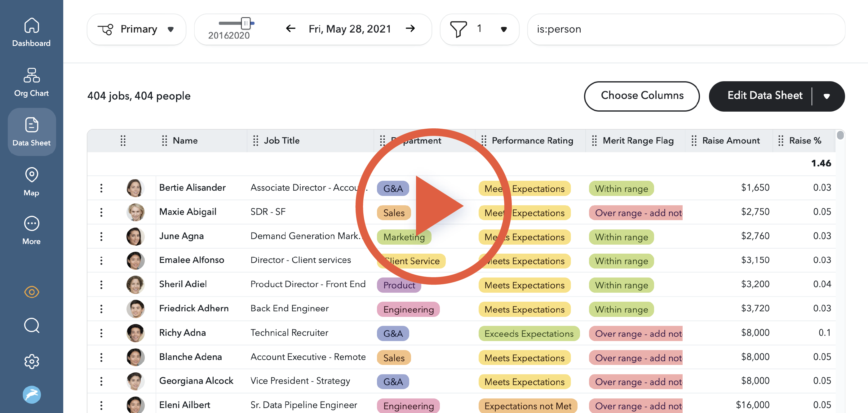Expand the Edit Data Sheet arrow menu
The width and height of the screenshot is (868, 413).
tap(826, 96)
